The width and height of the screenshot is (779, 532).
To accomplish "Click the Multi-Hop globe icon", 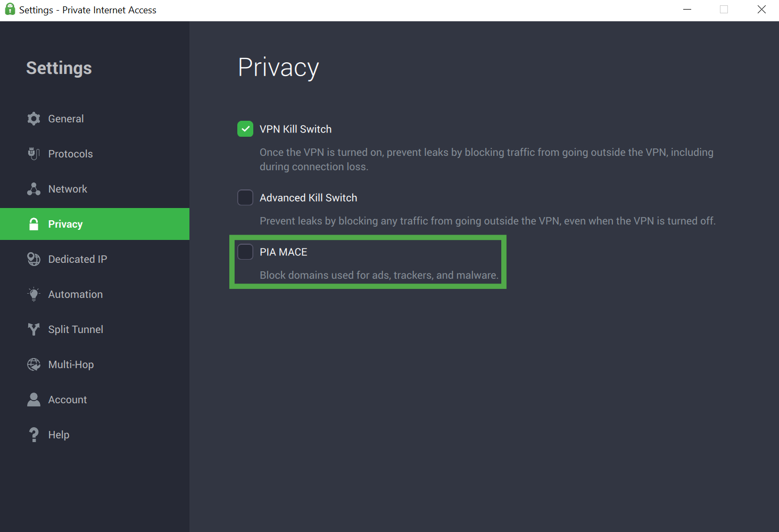I will pyautogui.click(x=34, y=364).
